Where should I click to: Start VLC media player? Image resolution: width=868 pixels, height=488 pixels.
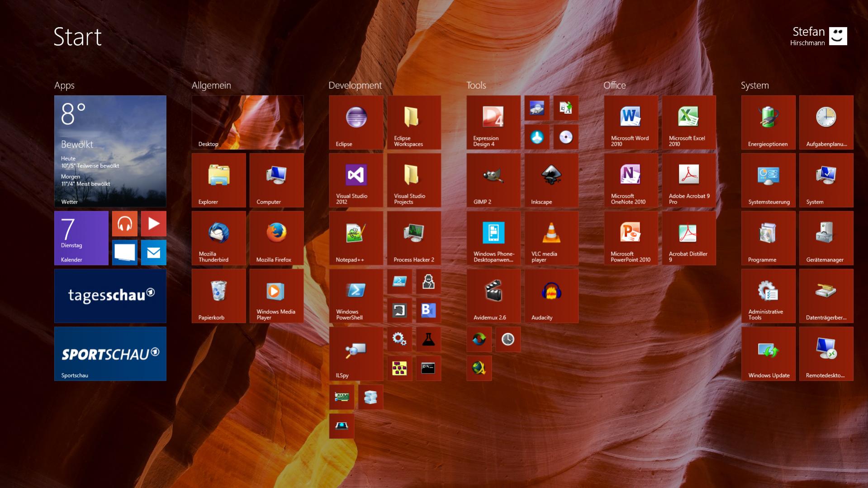551,238
